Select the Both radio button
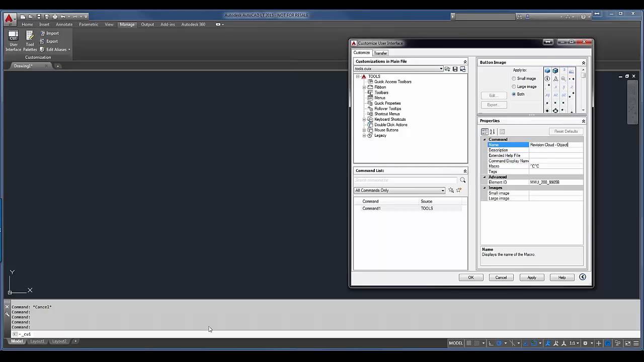The image size is (644, 362). 514,94
